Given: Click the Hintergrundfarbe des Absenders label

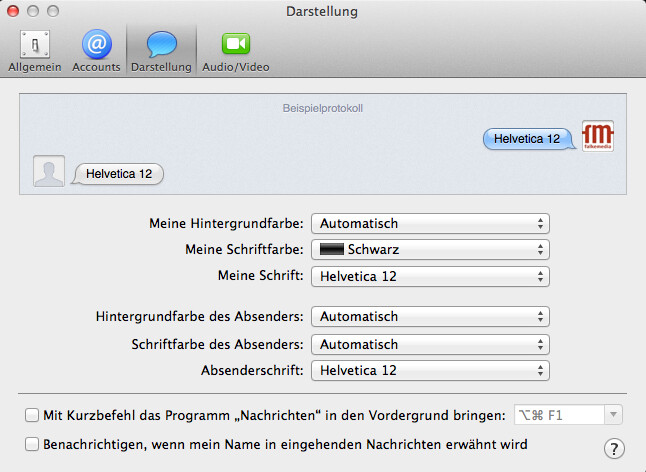Looking at the screenshot, I should click(199, 316).
